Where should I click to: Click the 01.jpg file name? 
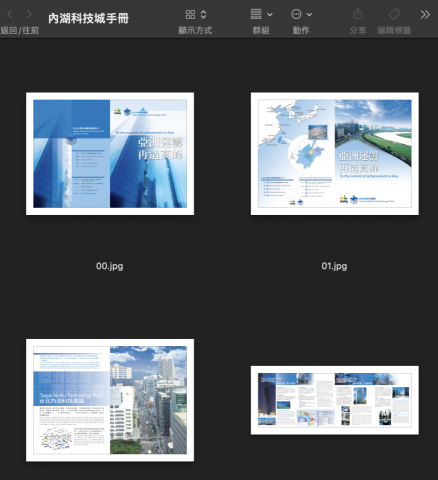pos(334,266)
